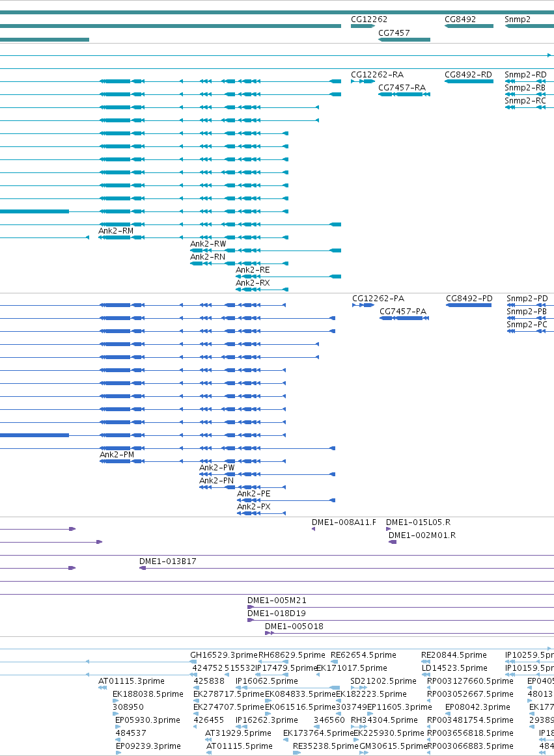554x756 pixels.
Task: Click the Ank2-RX transcript label
Action: (253, 283)
